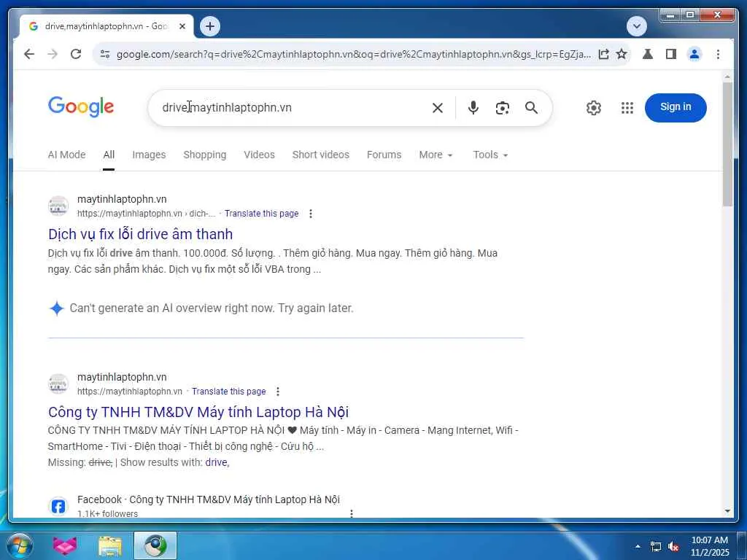Viewport: 747px width, 560px height.
Task: Start voice search with microphone icon
Action: 473,108
